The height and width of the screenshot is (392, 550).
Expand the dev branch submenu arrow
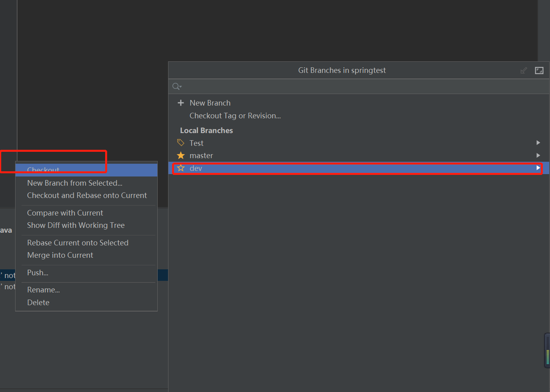pyautogui.click(x=538, y=168)
